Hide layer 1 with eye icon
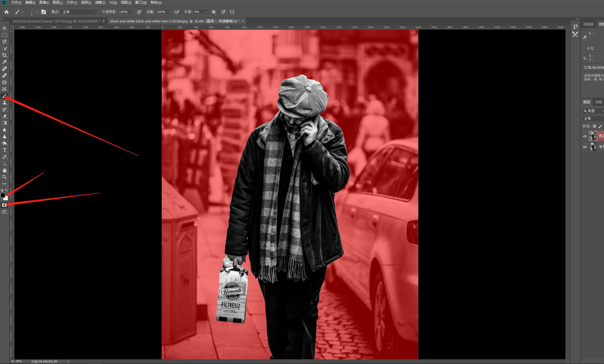The image size is (604, 364). pyautogui.click(x=585, y=136)
